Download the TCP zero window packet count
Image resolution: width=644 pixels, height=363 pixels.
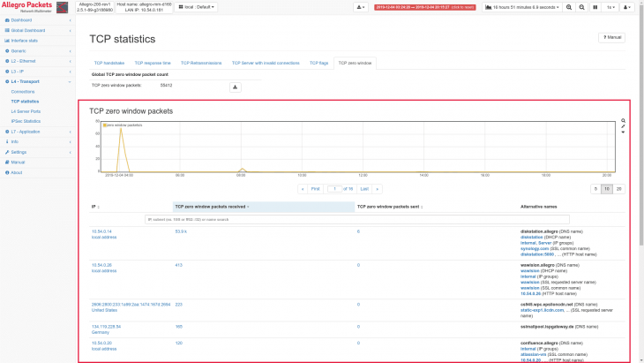[x=236, y=87]
